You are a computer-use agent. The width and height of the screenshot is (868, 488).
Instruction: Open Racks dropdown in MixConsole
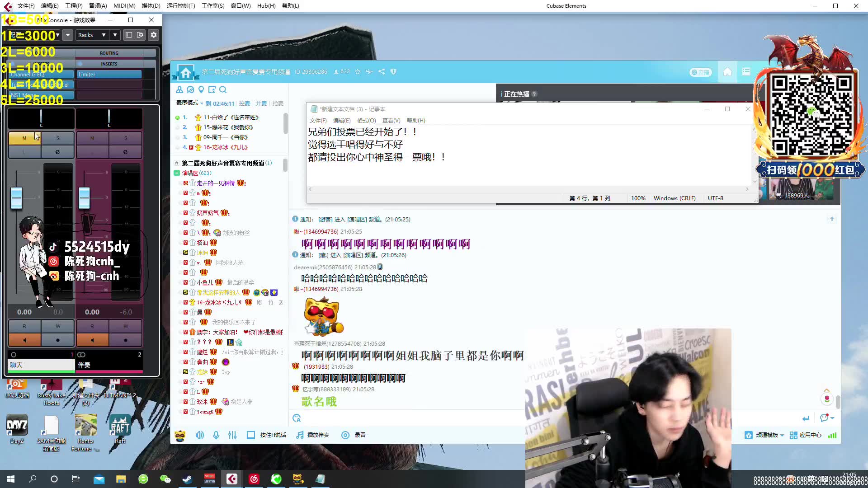pos(92,35)
